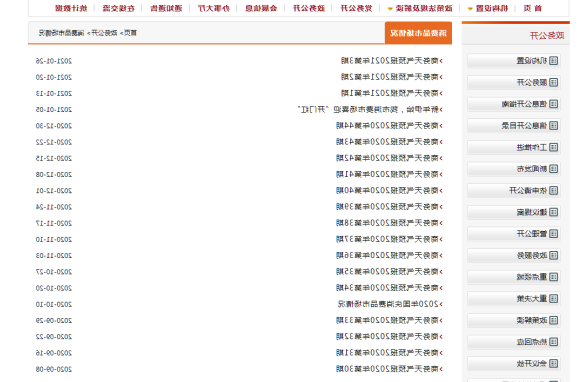The height and width of the screenshot is (382, 586).
Task: Click the grid icon beside 重大决策
Action: click(x=553, y=299)
